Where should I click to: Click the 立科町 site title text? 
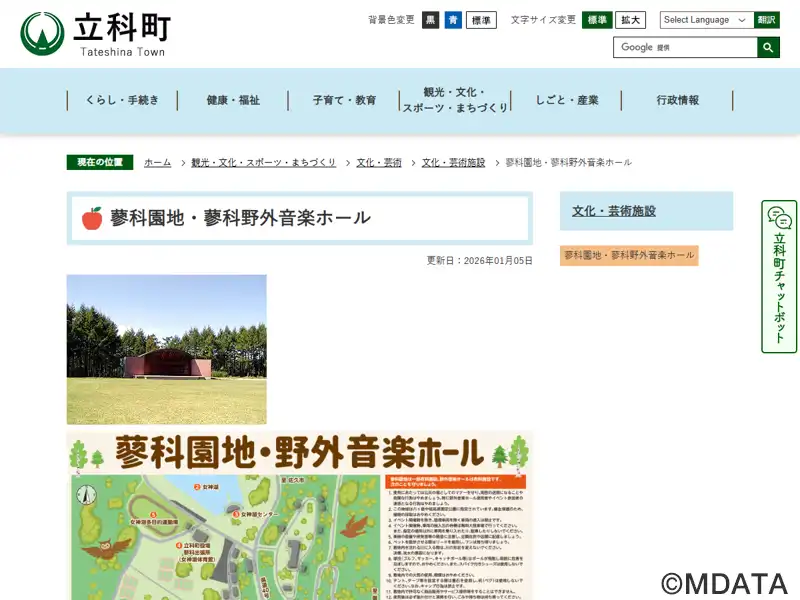tap(122, 28)
